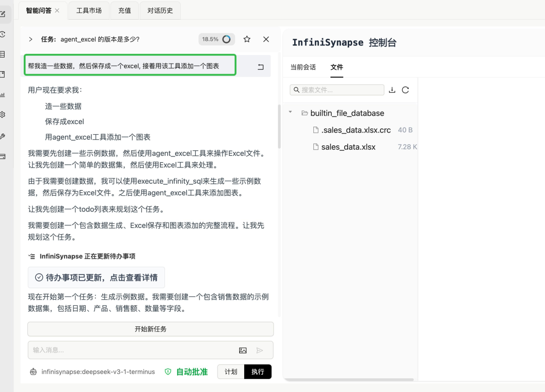Open the bar chart sidebar icon
The height and width of the screenshot is (392, 545).
point(3,94)
